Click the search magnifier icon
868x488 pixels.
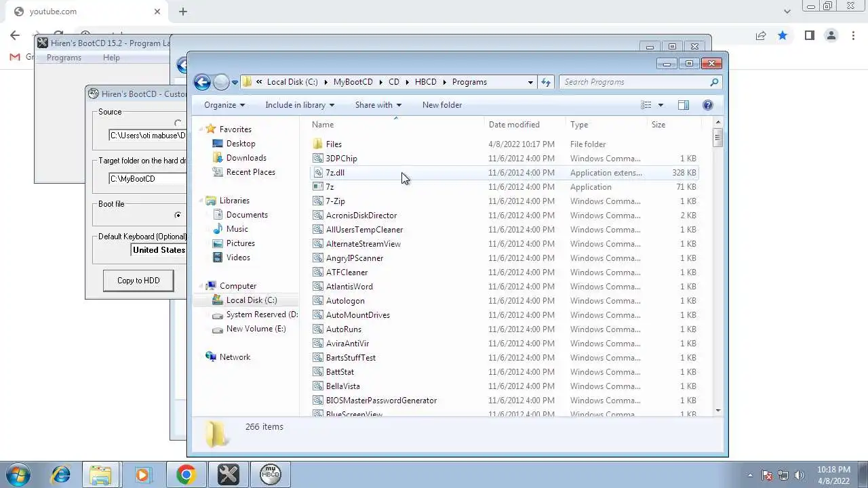pyautogui.click(x=714, y=82)
